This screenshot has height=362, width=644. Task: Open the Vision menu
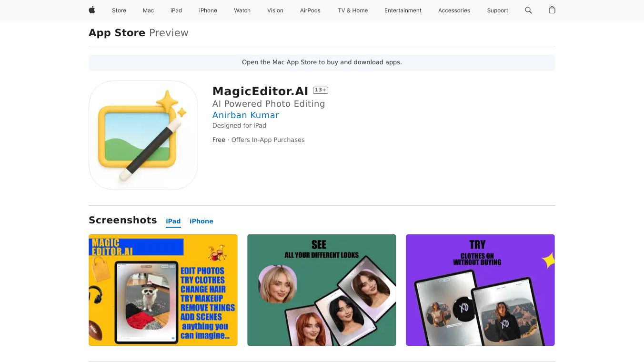(x=275, y=10)
